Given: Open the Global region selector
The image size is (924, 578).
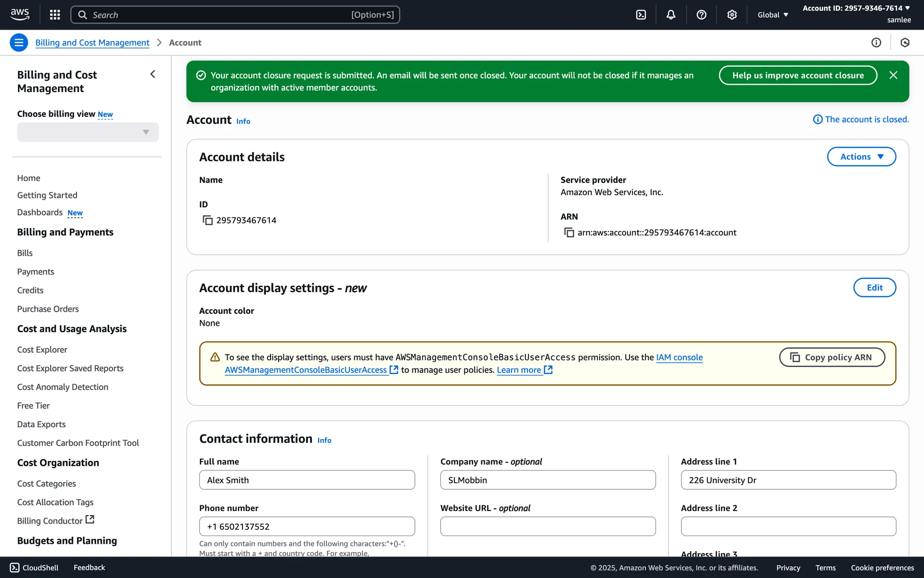Looking at the screenshot, I should [x=772, y=14].
